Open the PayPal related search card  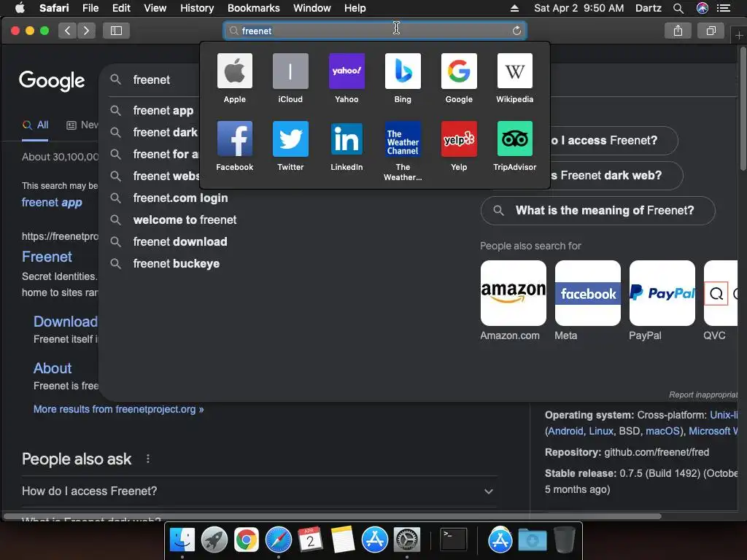(662, 300)
